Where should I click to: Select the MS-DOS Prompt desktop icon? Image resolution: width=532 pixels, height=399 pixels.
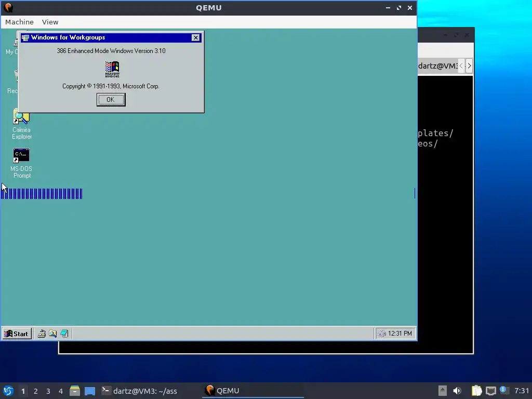click(21, 163)
